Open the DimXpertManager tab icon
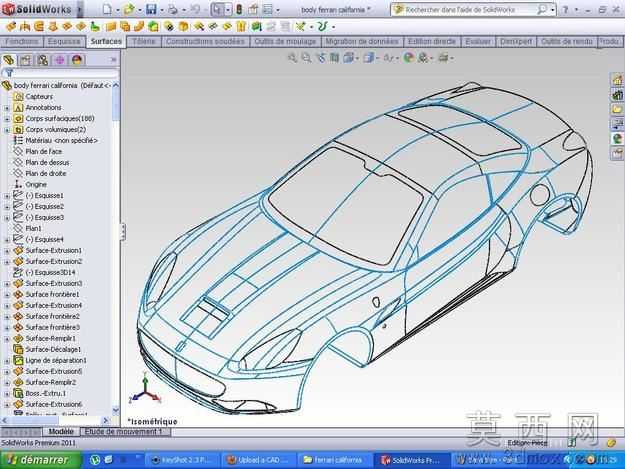Viewport: 625px width, 469px height. point(60,60)
